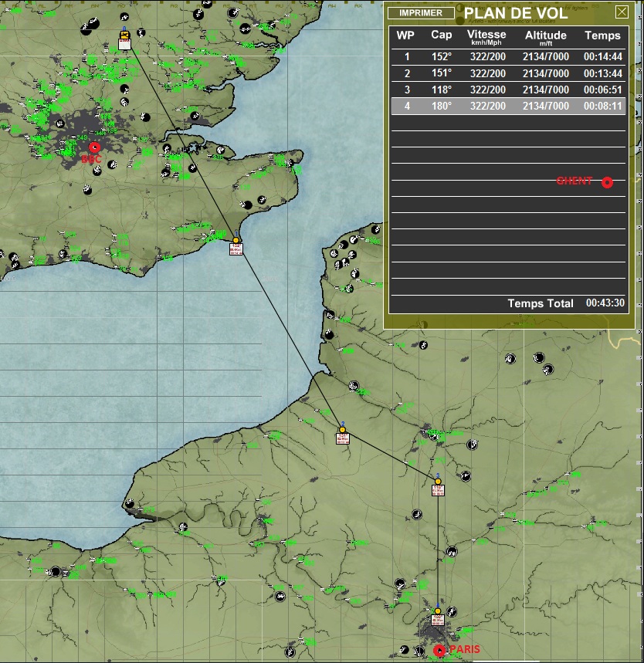Close the Plan de Vol panel

click(622, 12)
